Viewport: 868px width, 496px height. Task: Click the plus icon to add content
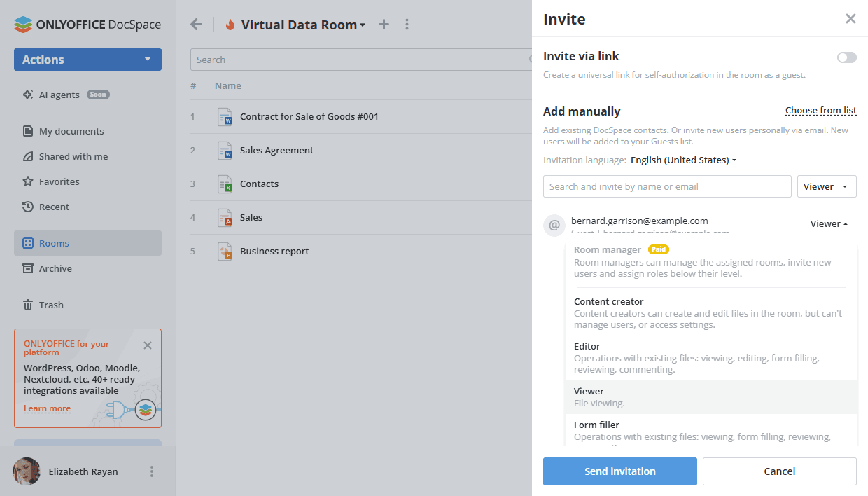pos(384,24)
